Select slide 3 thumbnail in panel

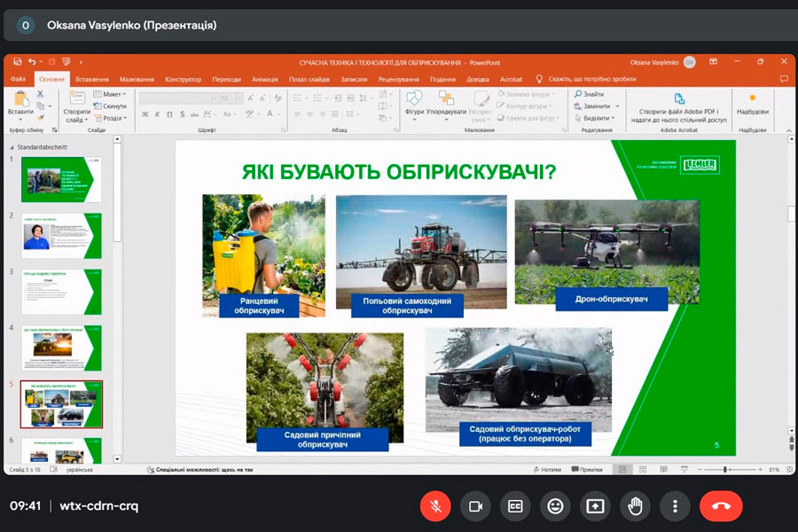click(x=61, y=292)
